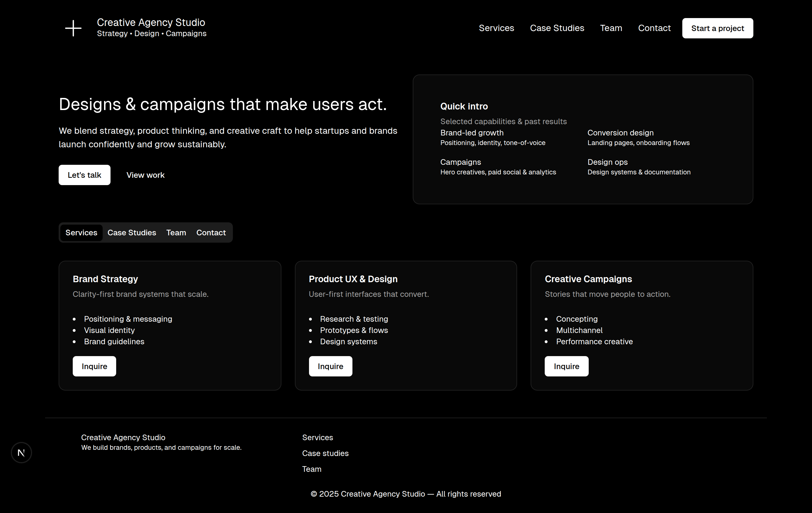
Task: Open the footer Services link
Action: [x=317, y=437]
